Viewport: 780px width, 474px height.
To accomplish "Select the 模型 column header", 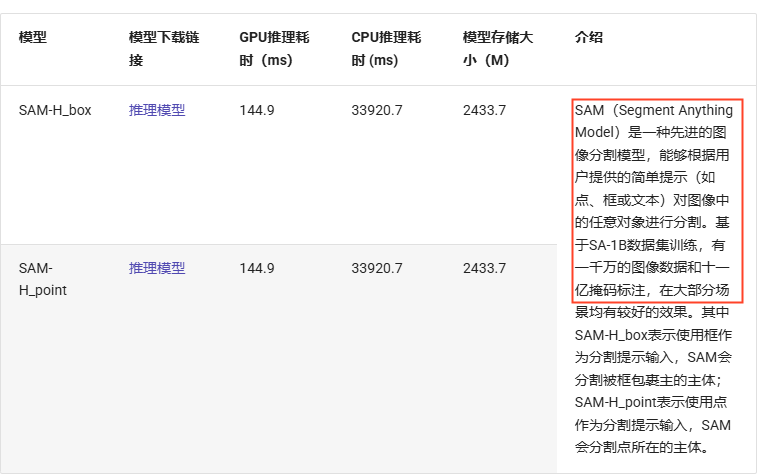I will click(x=33, y=37).
